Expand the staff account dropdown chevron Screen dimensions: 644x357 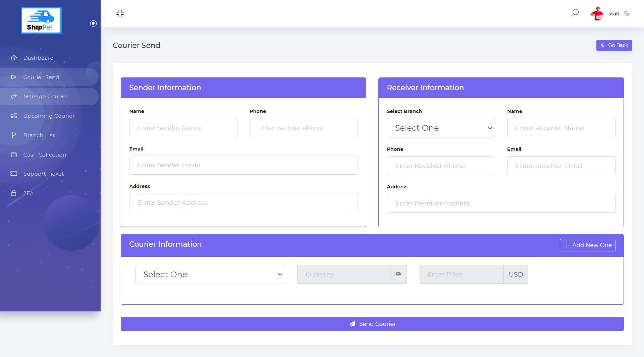[627, 13]
